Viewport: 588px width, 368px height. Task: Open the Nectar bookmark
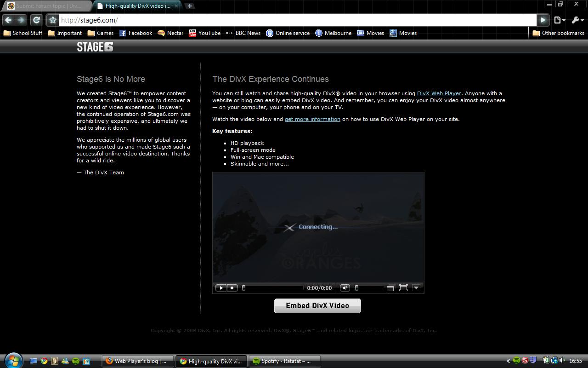tap(170, 33)
